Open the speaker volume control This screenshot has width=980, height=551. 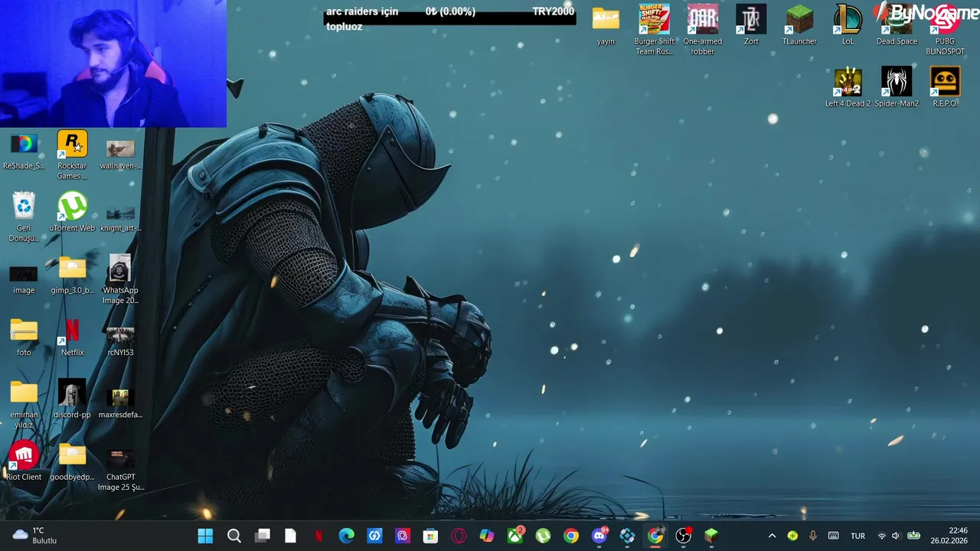pos(896,536)
